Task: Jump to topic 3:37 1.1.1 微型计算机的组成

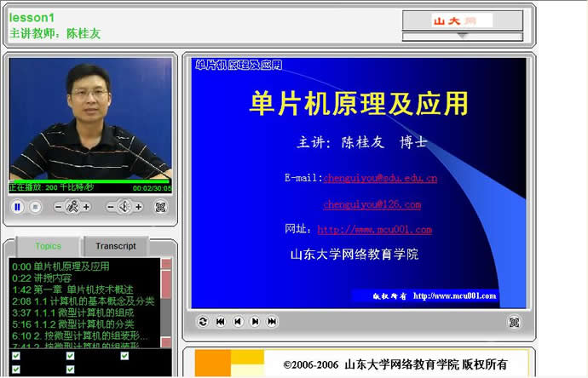Action: (72, 312)
